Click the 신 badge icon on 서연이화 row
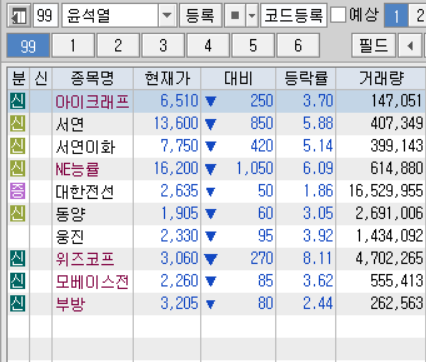 [x=17, y=146]
